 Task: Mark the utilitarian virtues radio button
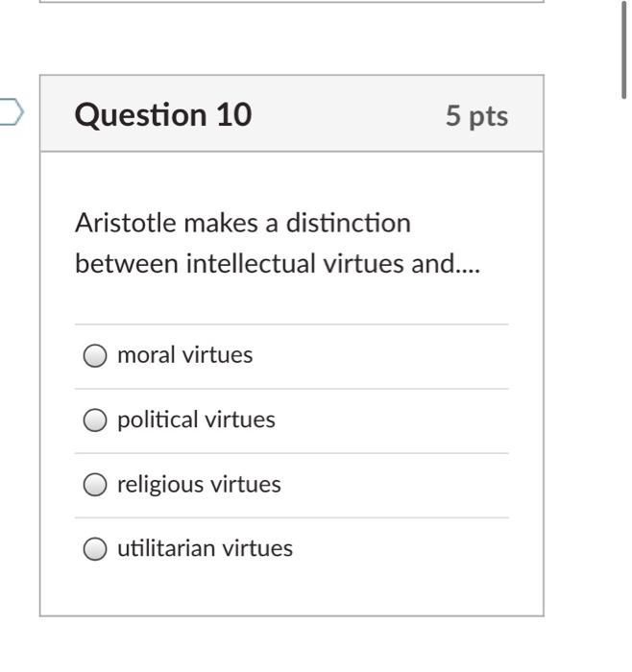tap(94, 549)
